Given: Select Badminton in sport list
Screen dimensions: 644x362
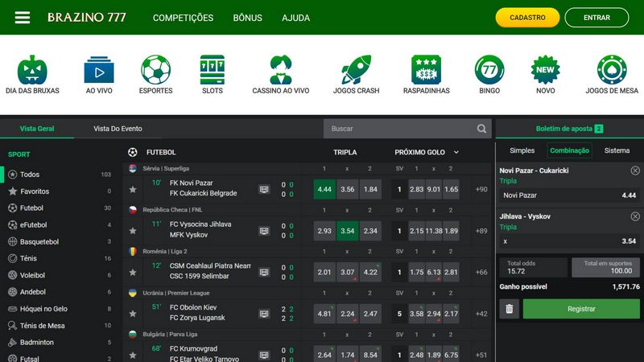Looking at the screenshot, I should click(x=60, y=343).
